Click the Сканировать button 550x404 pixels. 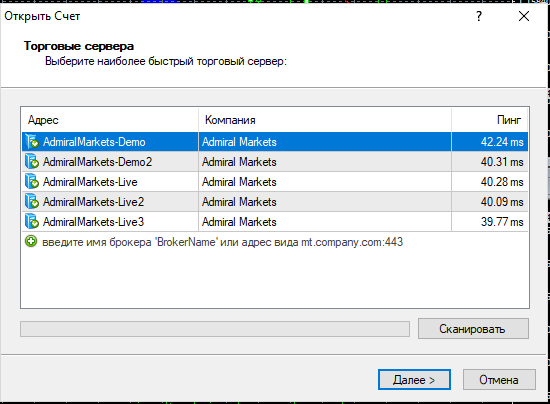tap(473, 329)
